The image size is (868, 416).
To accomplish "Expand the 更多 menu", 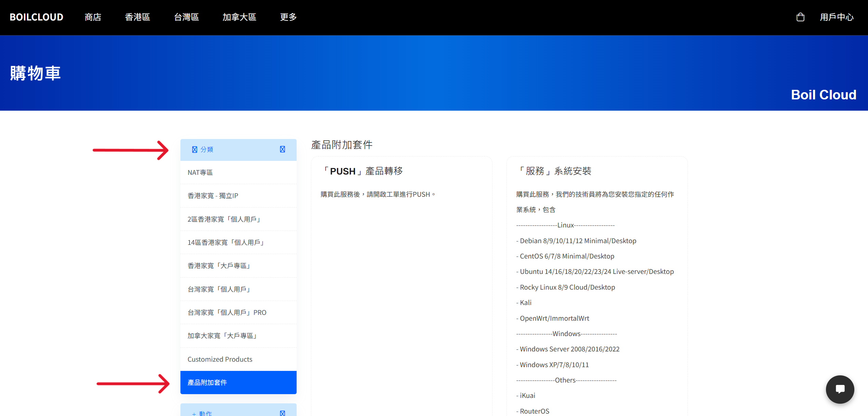I will click(x=288, y=17).
